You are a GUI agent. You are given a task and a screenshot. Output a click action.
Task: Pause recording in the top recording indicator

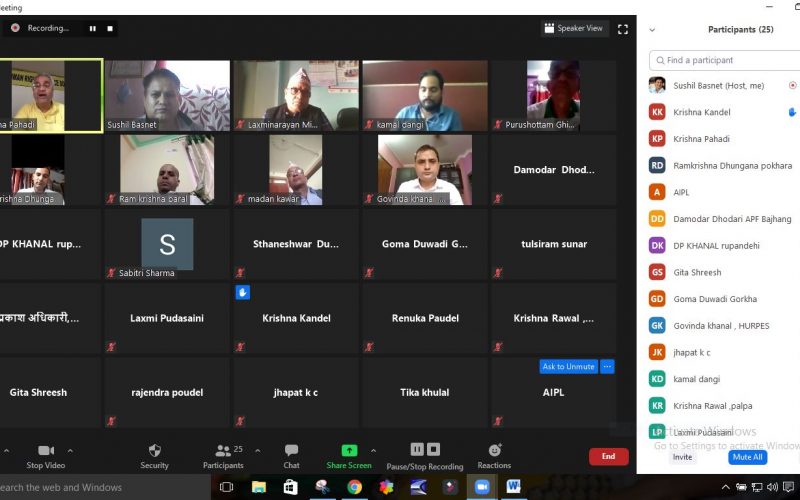pos(93,29)
